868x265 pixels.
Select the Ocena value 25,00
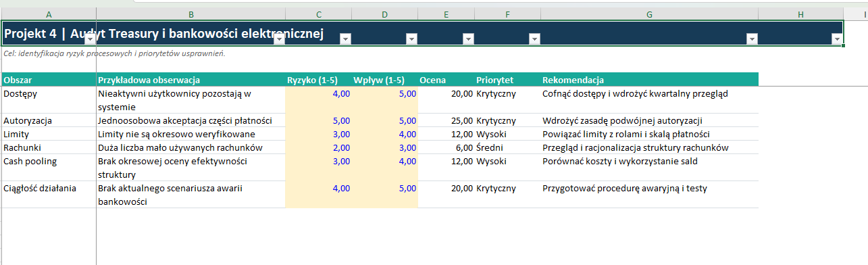(446, 120)
